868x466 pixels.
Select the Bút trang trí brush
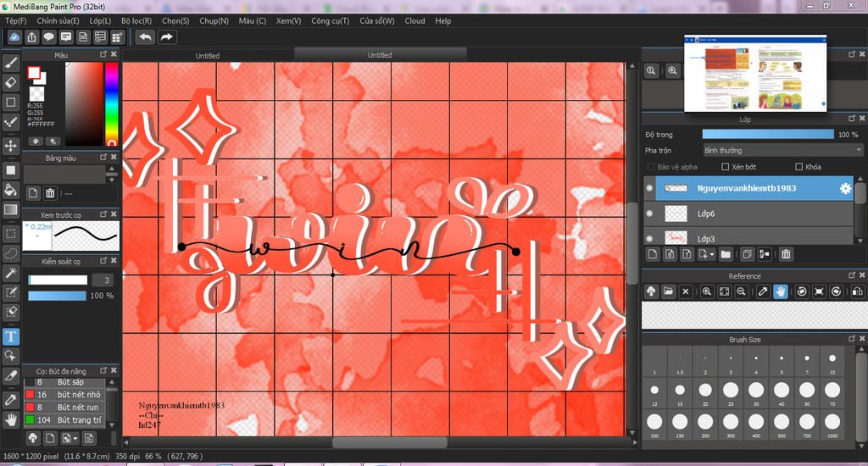point(64,420)
